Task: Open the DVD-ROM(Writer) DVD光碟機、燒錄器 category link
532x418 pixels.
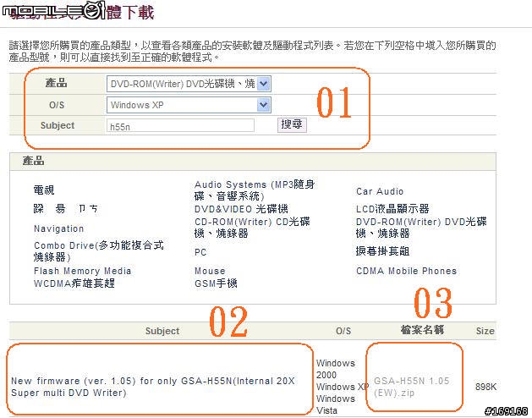Action: pyautogui.click(x=421, y=228)
